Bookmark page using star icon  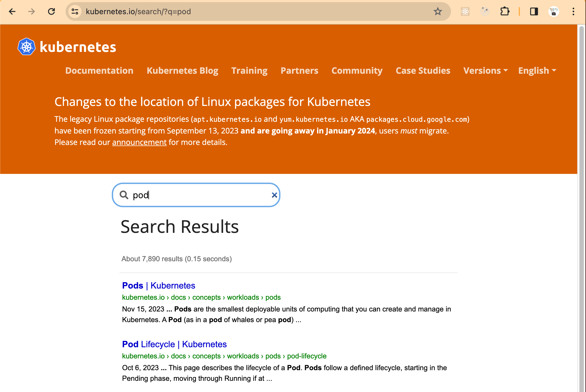pos(438,11)
